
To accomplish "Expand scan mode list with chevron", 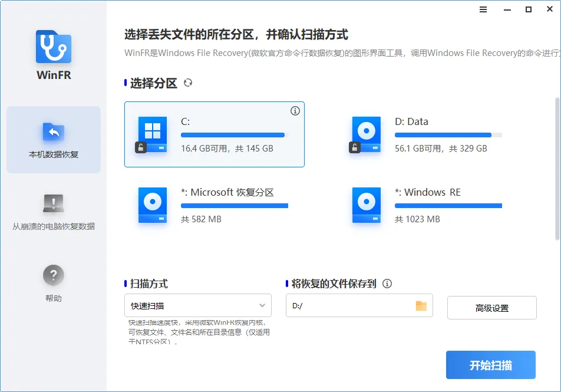I will tap(262, 305).
